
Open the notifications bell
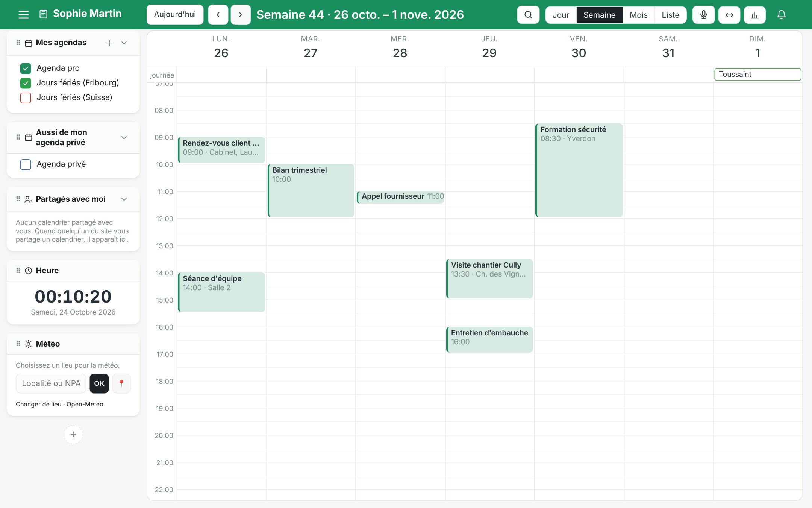(x=782, y=15)
